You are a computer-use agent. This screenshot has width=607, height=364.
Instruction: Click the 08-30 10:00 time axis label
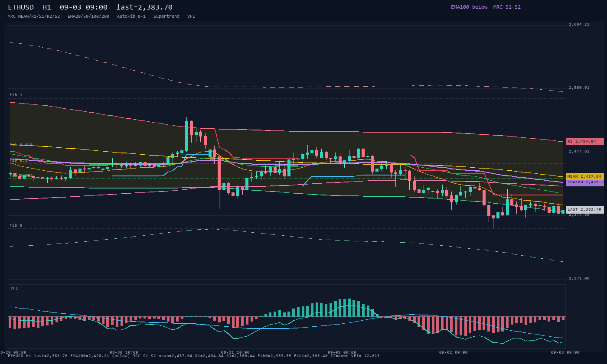124,352
